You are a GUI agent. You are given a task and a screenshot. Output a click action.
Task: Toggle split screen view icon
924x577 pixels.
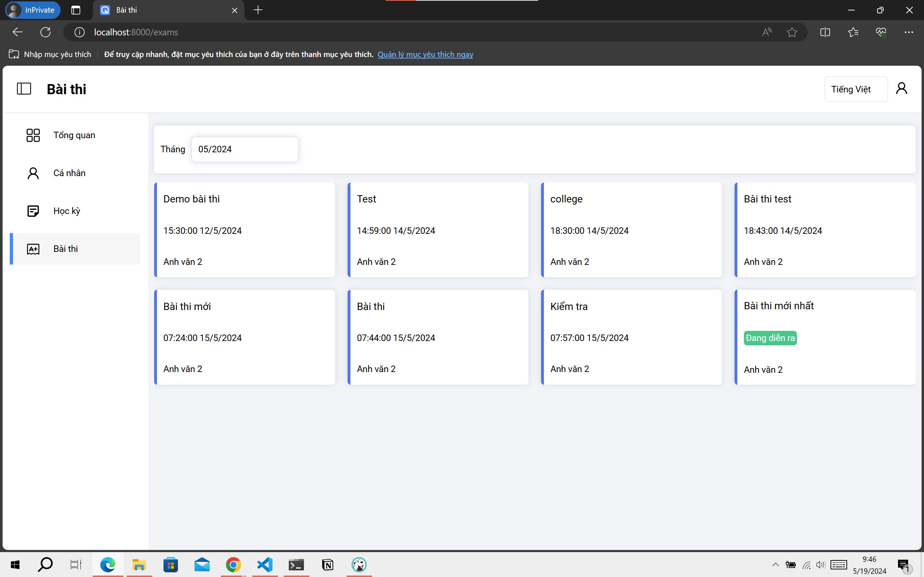[825, 32]
